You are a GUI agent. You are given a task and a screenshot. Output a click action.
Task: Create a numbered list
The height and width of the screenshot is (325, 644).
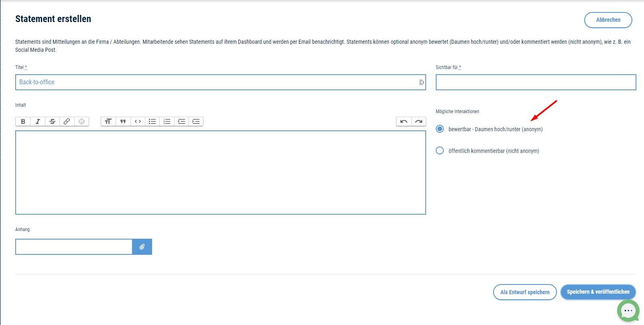click(x=167, y=122)
